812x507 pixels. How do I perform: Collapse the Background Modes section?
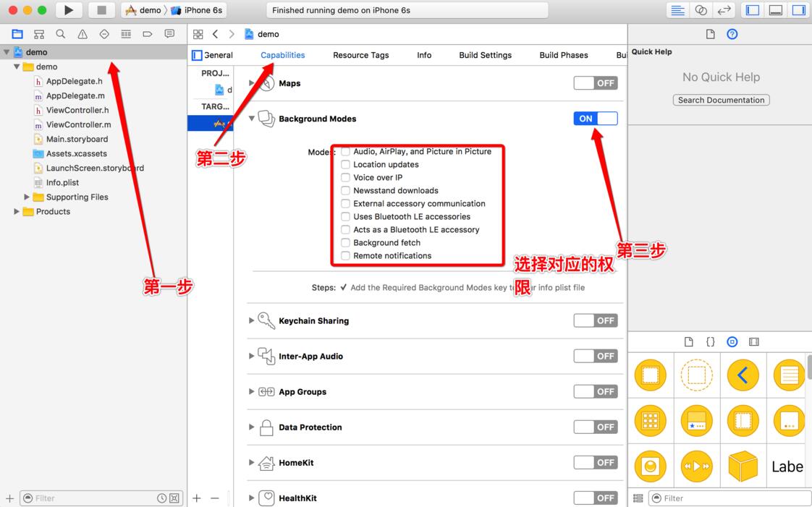(252, 119)
